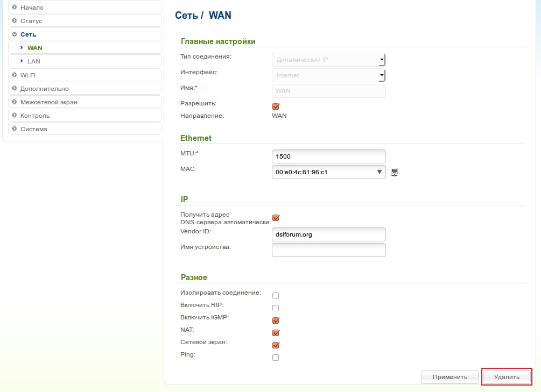Expand the Начало section arrow icon

tap(15, 8)
